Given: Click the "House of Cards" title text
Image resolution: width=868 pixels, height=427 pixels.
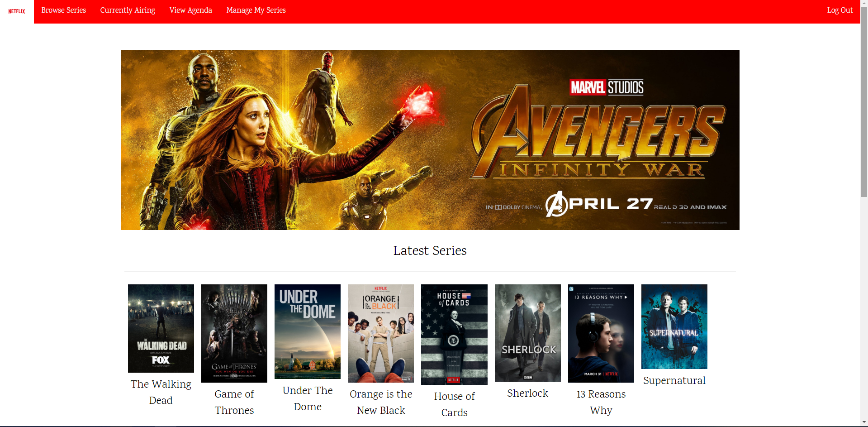Looking at the screenshot, I should (x=454, y=404).
